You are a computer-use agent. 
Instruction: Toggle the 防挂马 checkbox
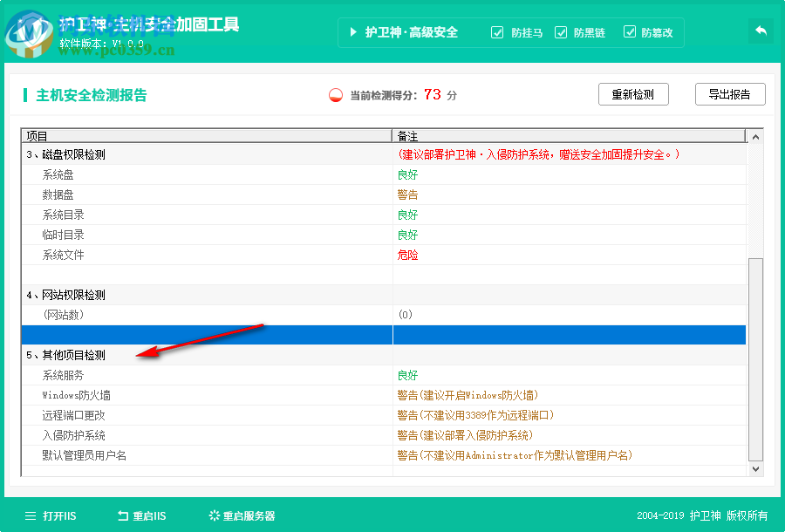pos(497,32)
